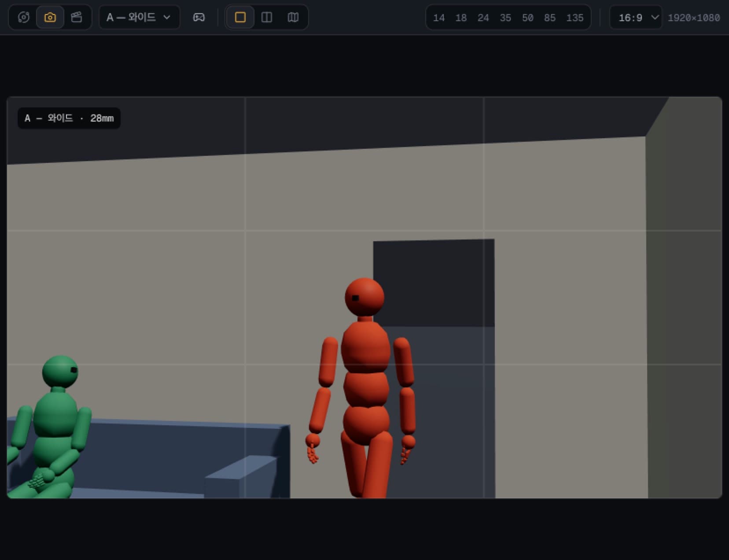Select the single viewport layout

(x=240, y=17)
